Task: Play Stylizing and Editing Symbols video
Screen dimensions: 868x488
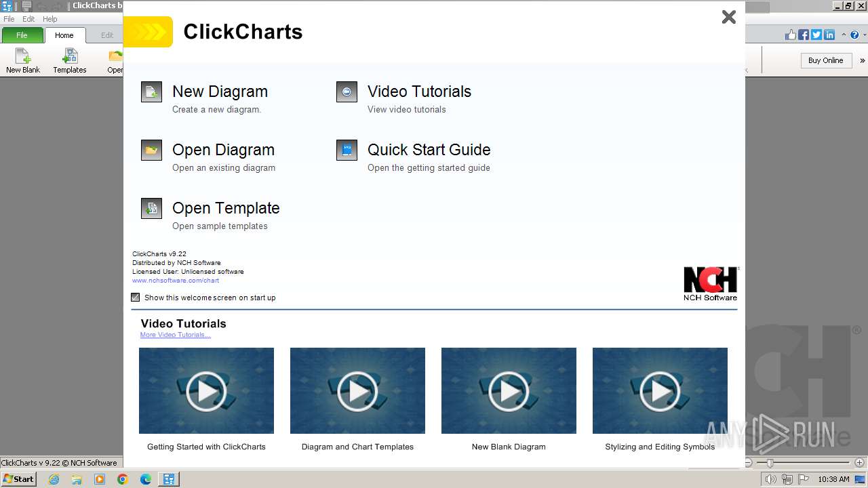Action: tap(660, 390)
